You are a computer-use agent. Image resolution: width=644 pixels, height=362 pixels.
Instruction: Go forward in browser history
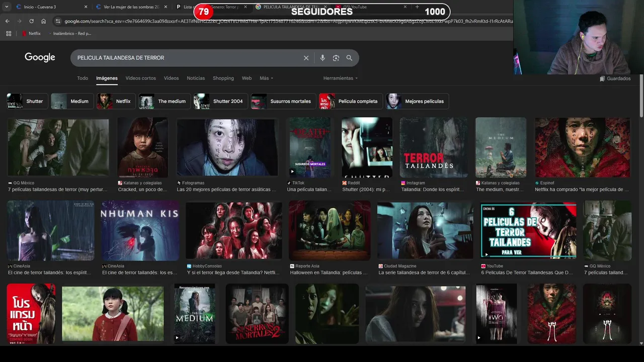coord(19,21)
